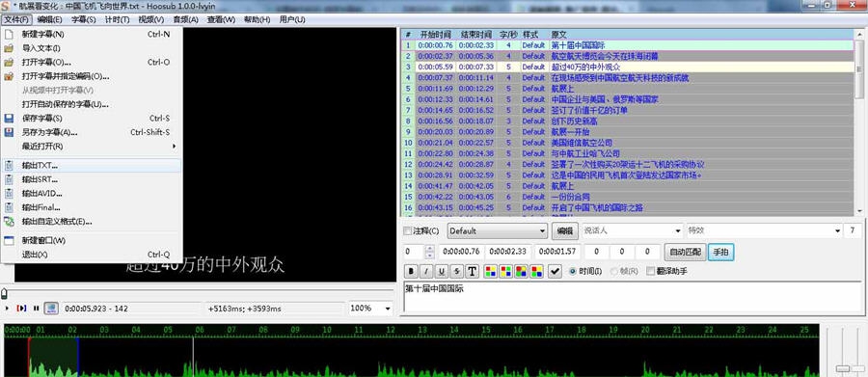Choose 打开字幕并指定编码 entry
This screenshot has width=868, height=377.
click(92, 76)
